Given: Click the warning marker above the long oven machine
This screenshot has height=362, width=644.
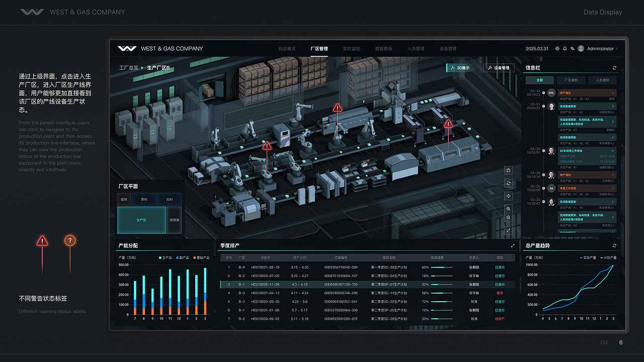Looking at the screenshot, I should point(338,108).
